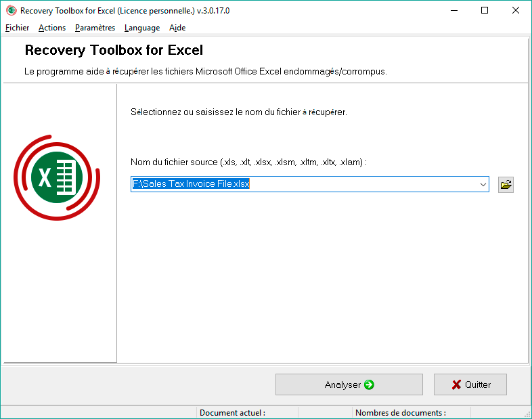Screen dimensions: 532x419
Task: Click the 'Recovery Toolbox for Excel' heading
Action: click(114, 50)
